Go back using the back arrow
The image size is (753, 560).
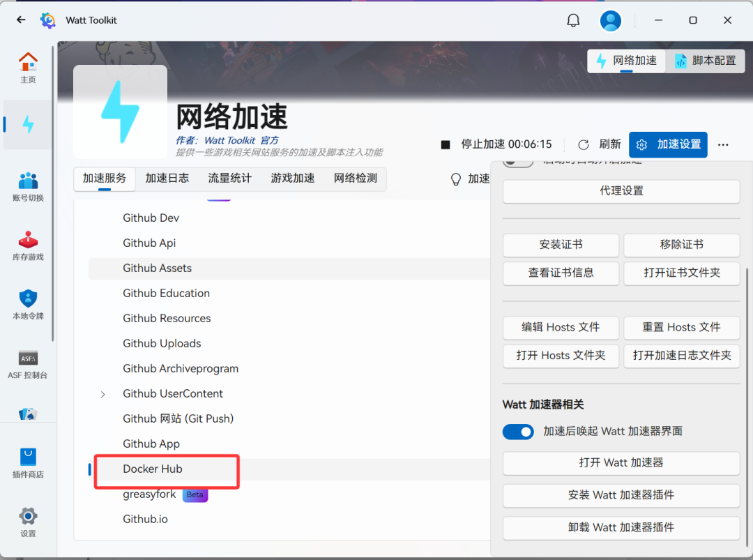(x=21, y=20)
